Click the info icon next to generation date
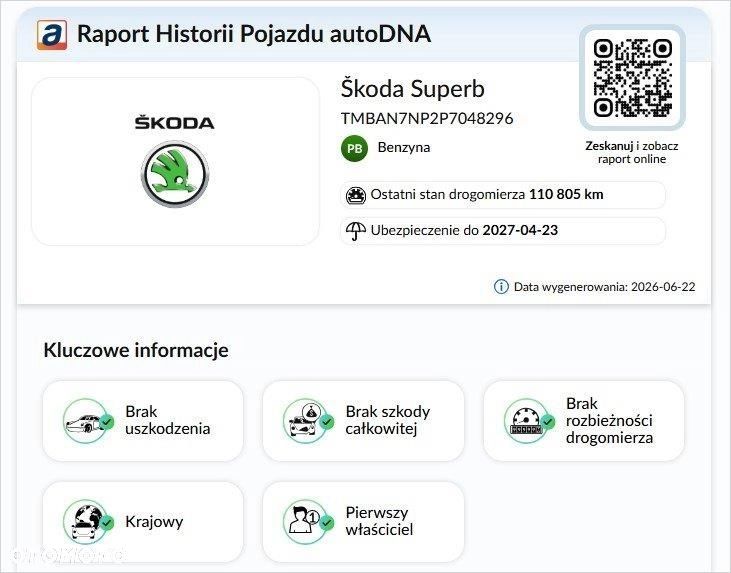 tap(501, 286)
